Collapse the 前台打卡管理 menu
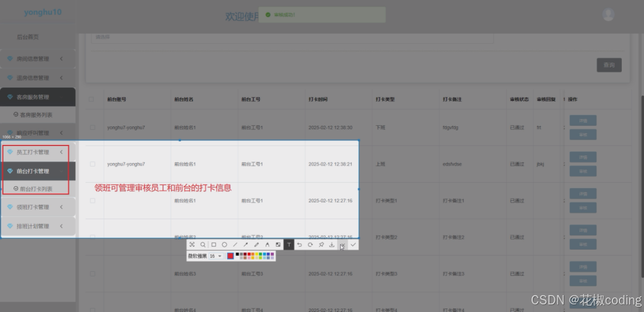Viewport: 644px width, 312px height. (38, 171)
